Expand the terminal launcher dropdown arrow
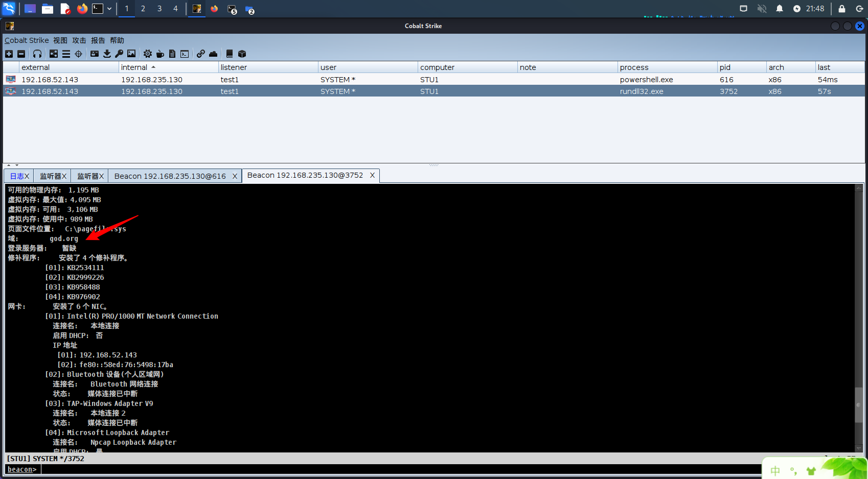 pos(109,9)
